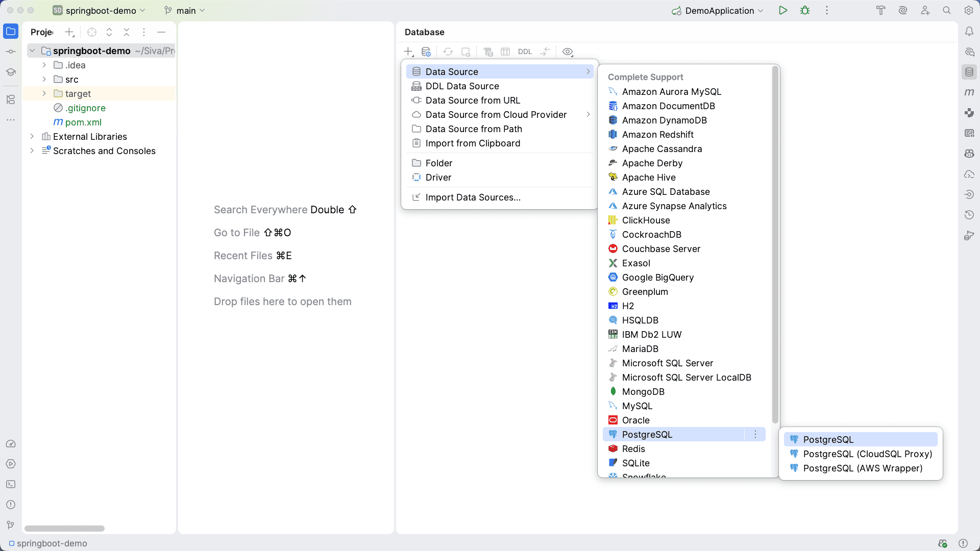The height and width of the screenshot is (551, 980).
Task: Open the Notifications bell icon
Action: point(969,32)
